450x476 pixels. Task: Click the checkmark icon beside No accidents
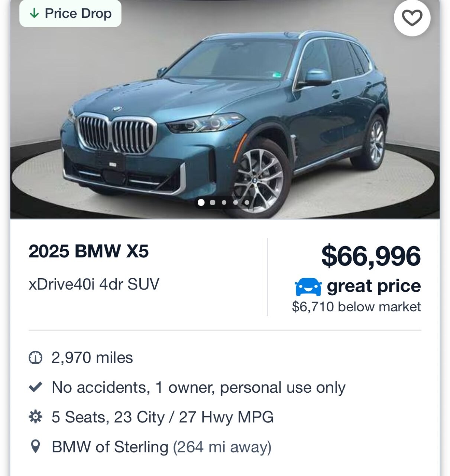(x=35, y=387)
